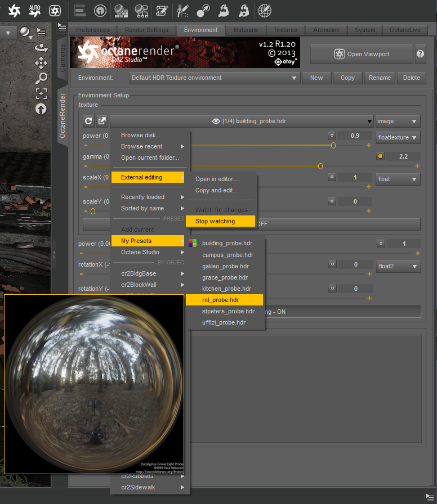Viewport: 437px width, 504px height.
Task: Open the float2 dropdown for rotationX
Action: pos(398,266)
